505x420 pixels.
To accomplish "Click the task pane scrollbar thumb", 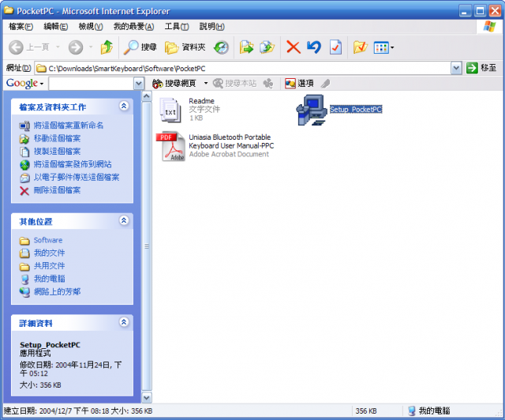I will point(147,246).
